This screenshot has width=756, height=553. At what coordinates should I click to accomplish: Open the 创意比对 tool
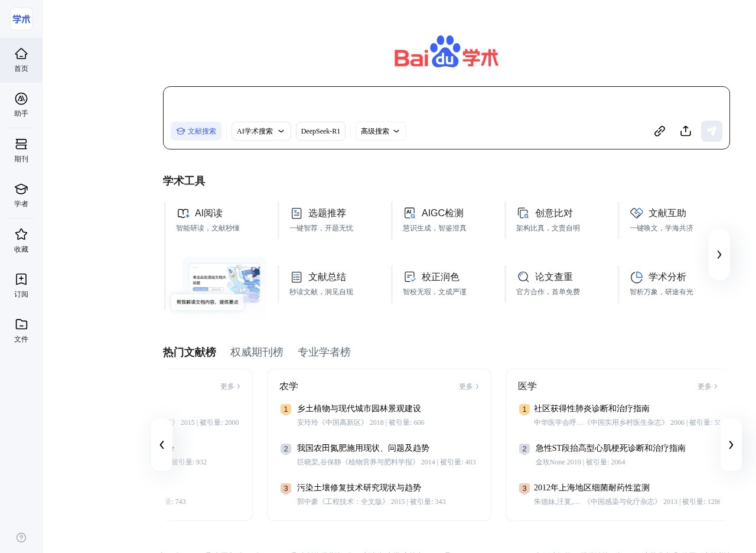(553, 213)
